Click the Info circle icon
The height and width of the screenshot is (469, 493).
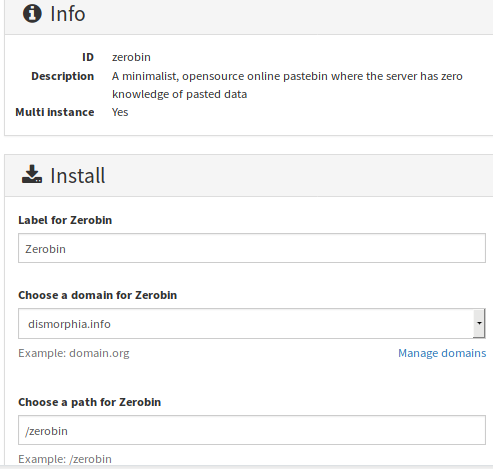pos(32,14)
